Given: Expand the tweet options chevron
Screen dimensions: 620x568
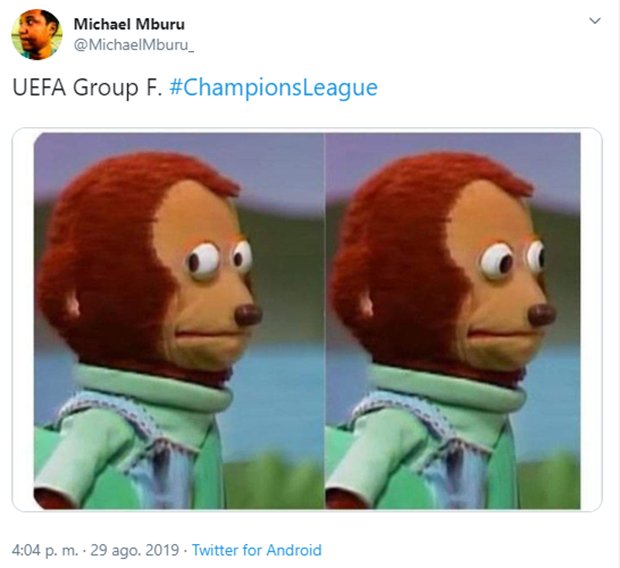Looking at the screenshot, I should coord(595,21).
